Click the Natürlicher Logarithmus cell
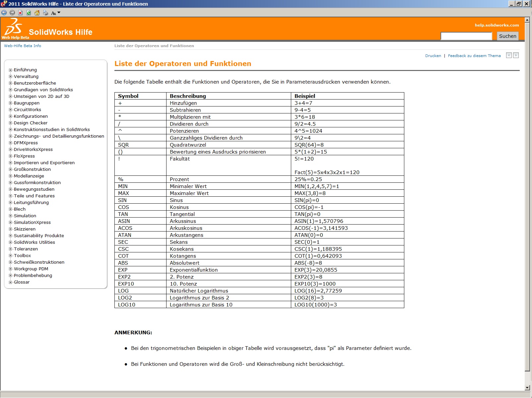 pyautogui.click(x=229, y=291)
